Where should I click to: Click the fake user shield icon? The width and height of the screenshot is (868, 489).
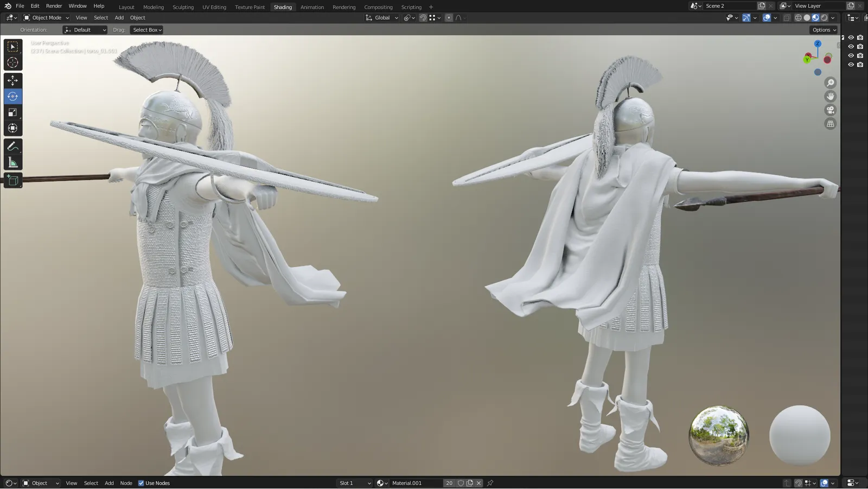pyautogui.click(x=461, y=483)
